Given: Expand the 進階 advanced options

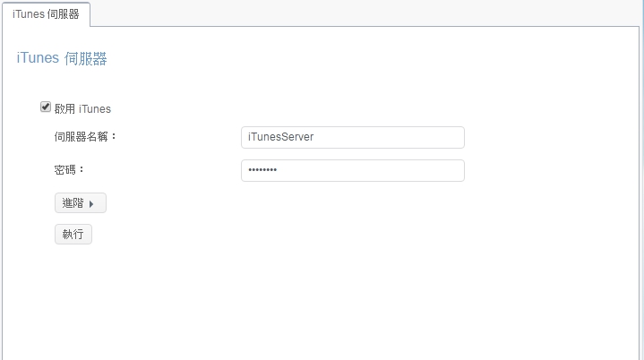Looking at the screenshot, I should [81, 202].
